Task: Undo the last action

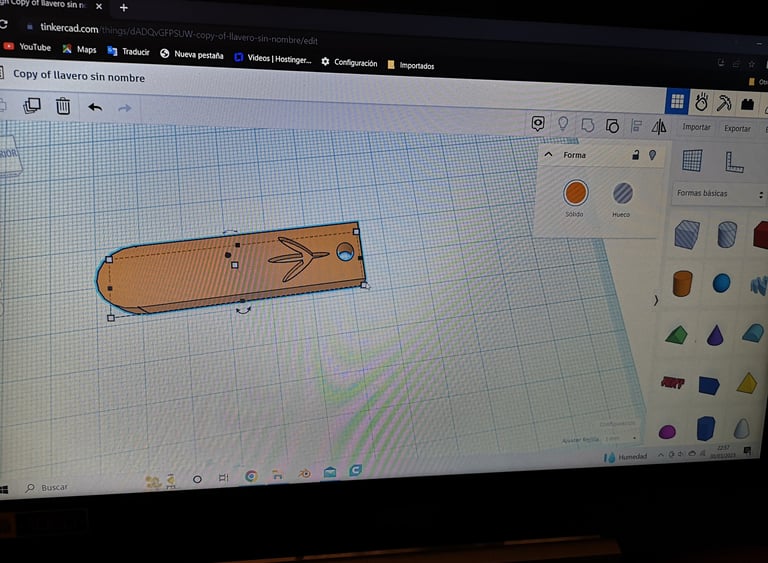Action: tap(95, 107)
